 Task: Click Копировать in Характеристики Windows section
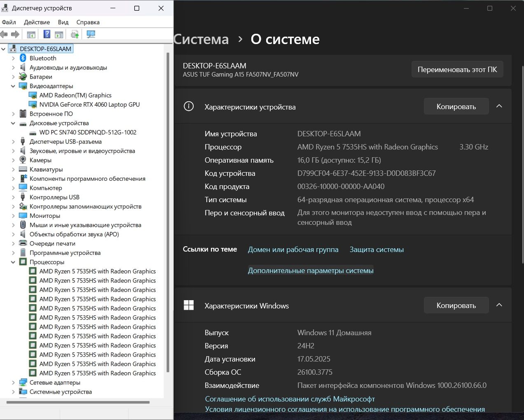(x=456, y=306)
